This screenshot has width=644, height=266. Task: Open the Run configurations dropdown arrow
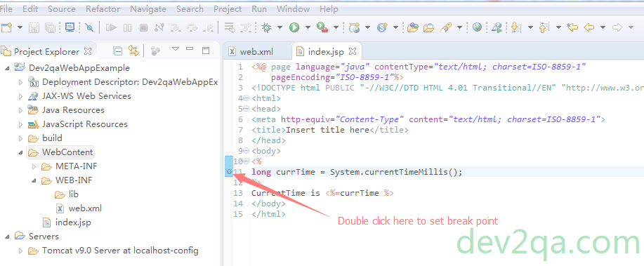click(x=308, y=27)
